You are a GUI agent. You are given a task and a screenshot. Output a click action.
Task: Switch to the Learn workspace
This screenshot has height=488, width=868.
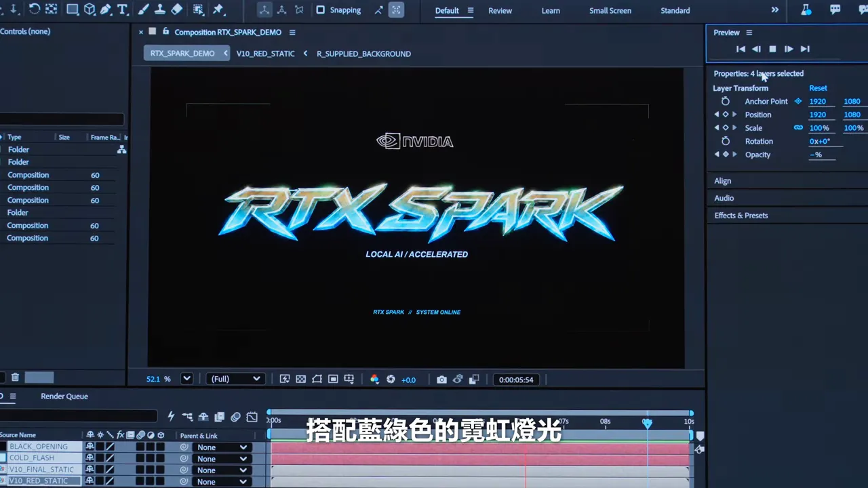551,11
